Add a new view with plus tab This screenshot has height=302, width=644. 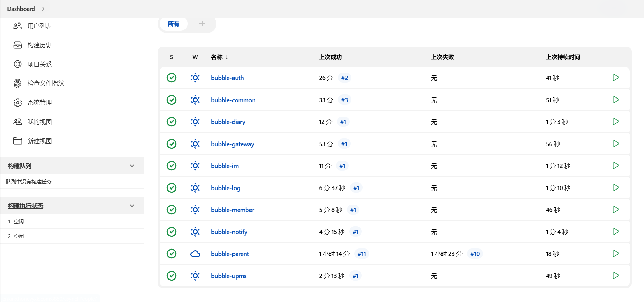(x=202, y=24)
